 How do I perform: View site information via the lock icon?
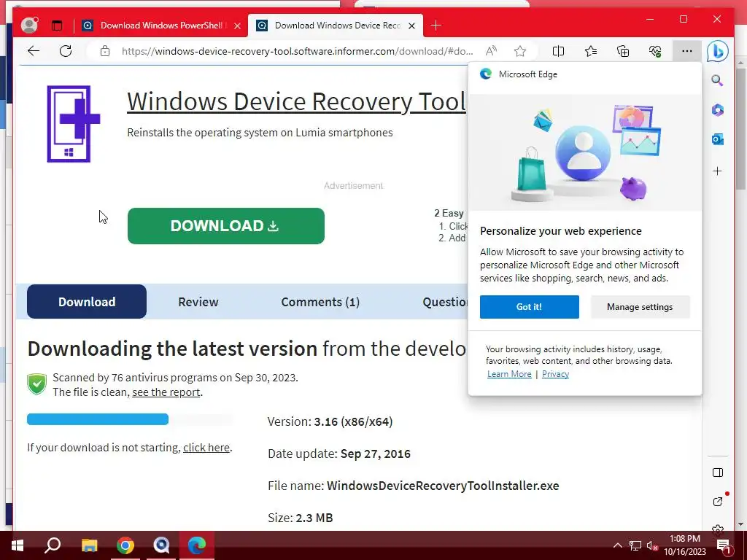[105, 51]
